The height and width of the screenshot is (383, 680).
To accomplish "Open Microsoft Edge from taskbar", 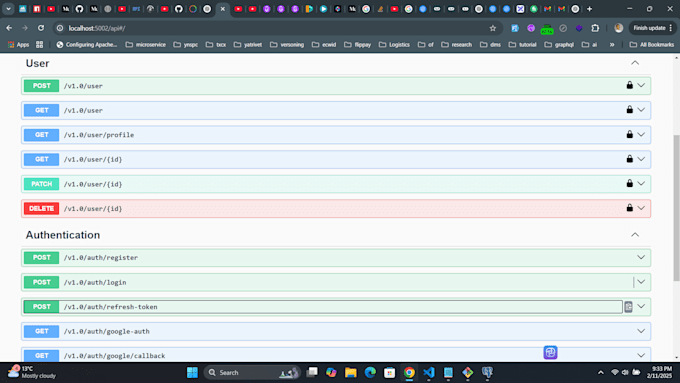I will (x=370, y=372).
